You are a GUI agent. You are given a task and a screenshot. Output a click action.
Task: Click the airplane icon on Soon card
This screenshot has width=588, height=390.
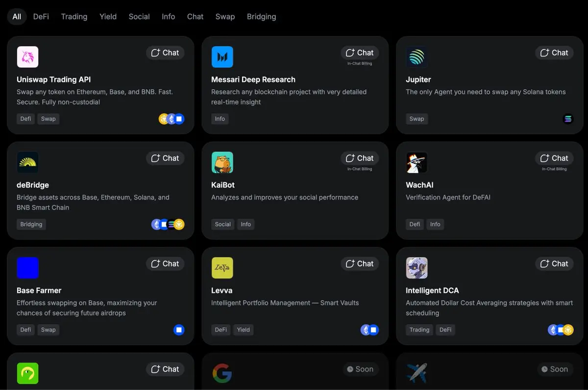pyautogui.click(x=416, y=373)
